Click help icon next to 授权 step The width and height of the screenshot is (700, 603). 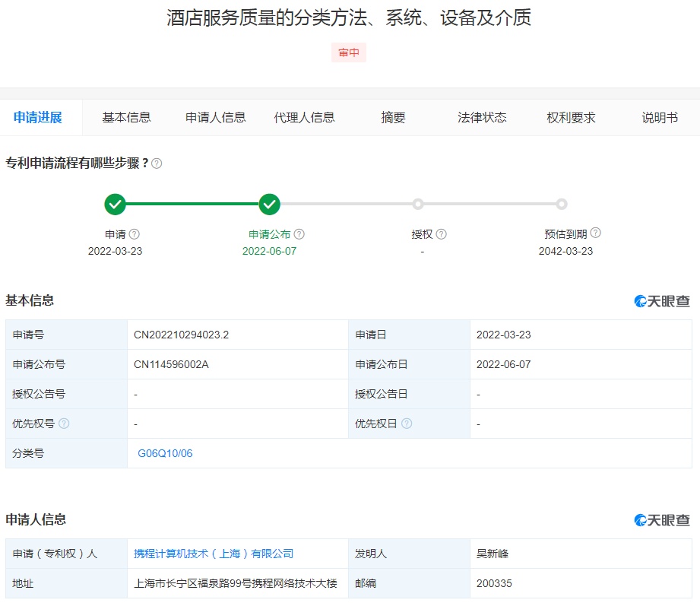pyautogui.click(x=441, y=234)
